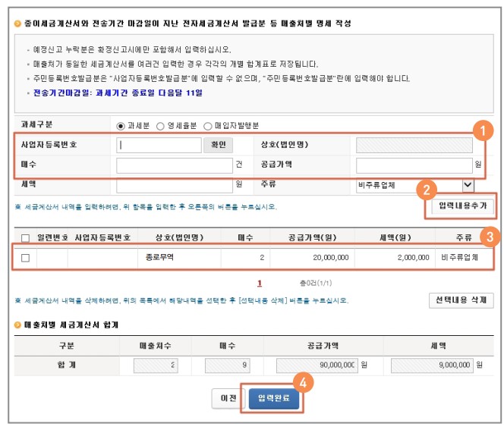Image resolution: width=504 pixels, height=430 pixels.
Task: Click the 합계 매수 field showing 9
Action: pos(227,366)
